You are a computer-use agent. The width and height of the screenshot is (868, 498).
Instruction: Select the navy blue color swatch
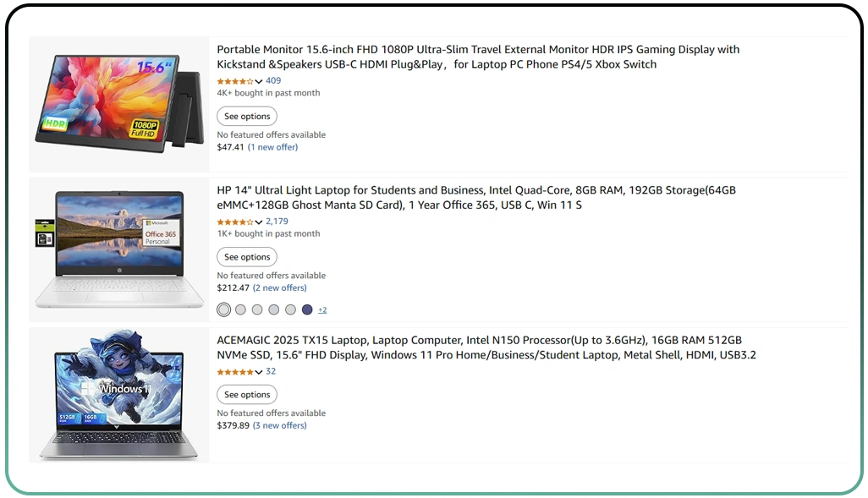tap(309, 309)
